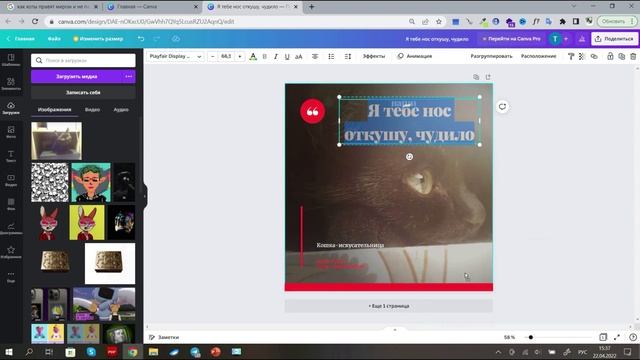Change text alignment
The width and height of the screenshot is (640, 360).
(315, 56)
